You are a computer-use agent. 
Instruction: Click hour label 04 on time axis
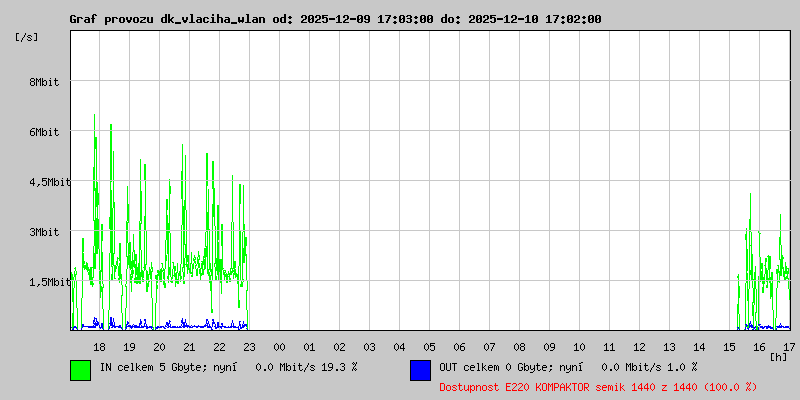pyautogui.click(x=399, y=347)
